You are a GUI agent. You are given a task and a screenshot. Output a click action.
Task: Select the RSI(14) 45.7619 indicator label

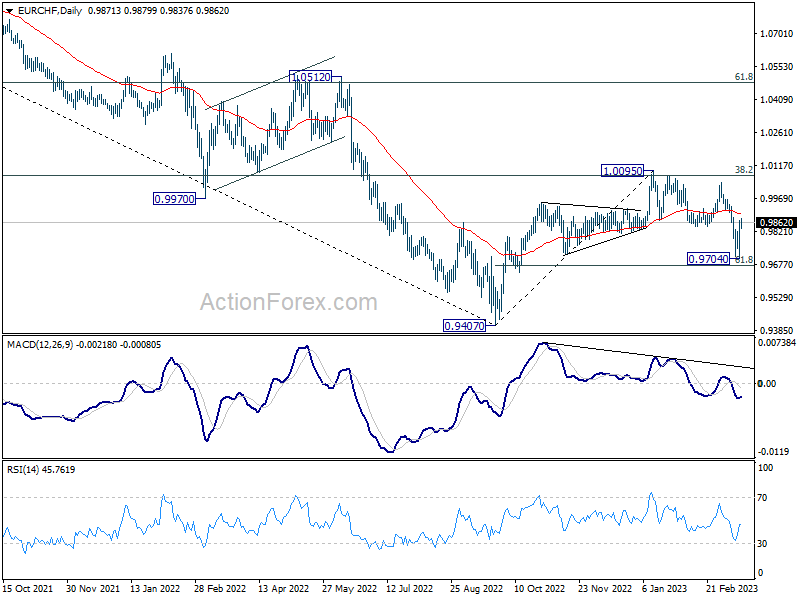coord(41,469)
